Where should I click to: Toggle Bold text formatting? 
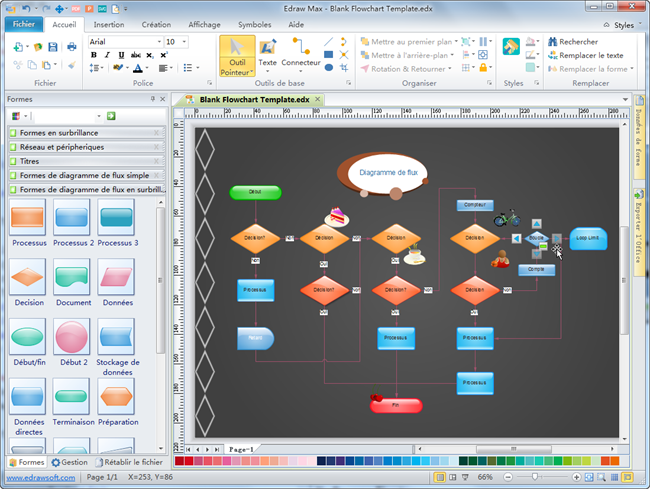tap(94, 55)
